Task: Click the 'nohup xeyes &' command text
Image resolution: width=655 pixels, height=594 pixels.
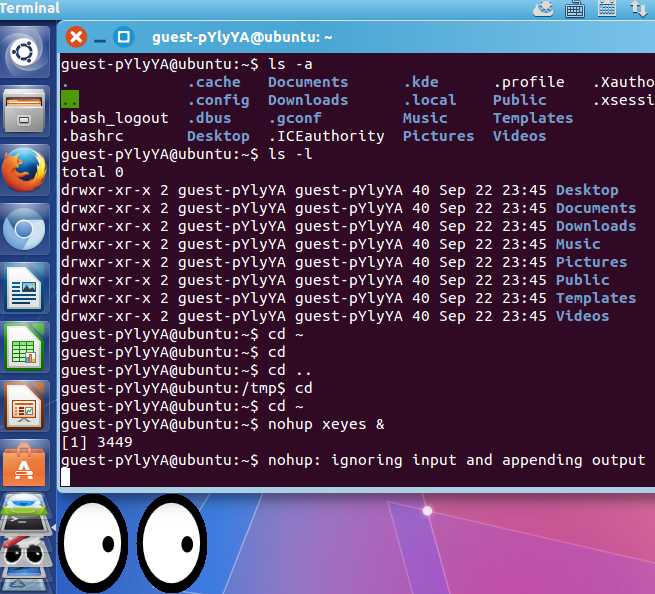Action: click(x=326, y=424)
